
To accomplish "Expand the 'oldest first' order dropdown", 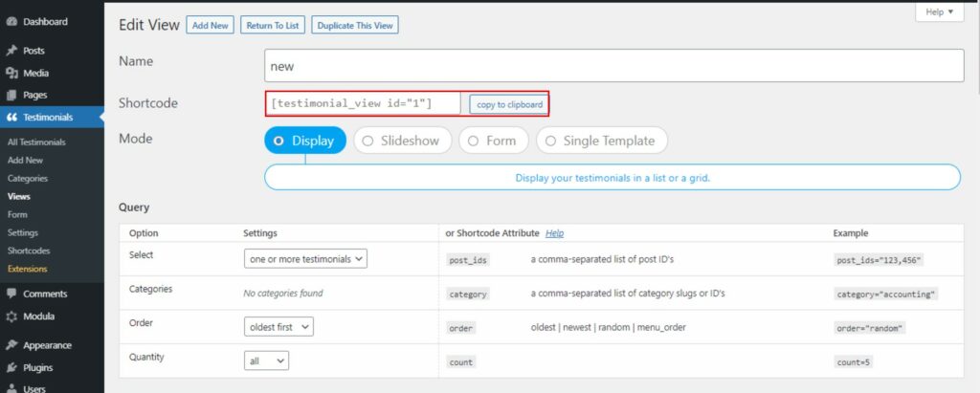I will 278,327.
